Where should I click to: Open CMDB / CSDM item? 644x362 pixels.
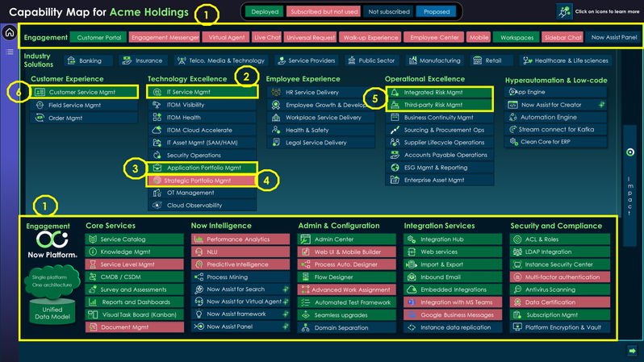coord(134,277)
